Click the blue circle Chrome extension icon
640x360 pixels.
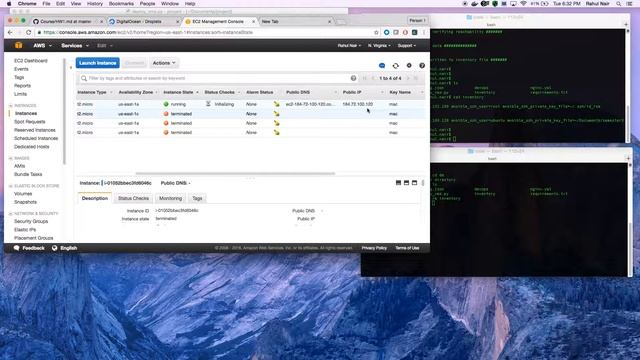[x=387, y=32]
